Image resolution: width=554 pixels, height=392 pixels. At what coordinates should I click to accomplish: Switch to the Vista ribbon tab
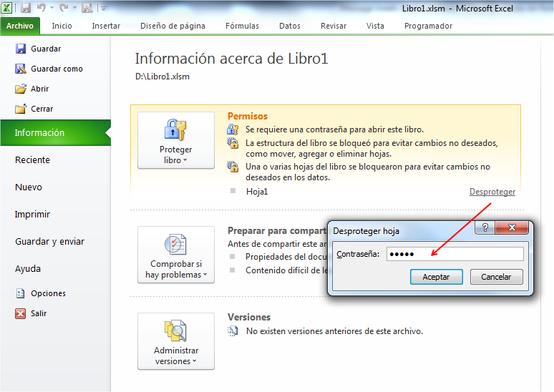pyautogui.click(x=375, y=26)
